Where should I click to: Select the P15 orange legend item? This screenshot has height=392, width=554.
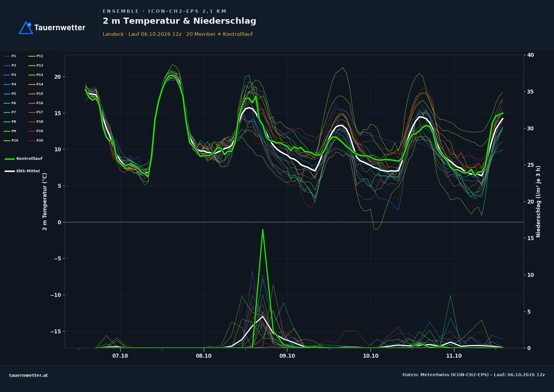coord(36,94)
